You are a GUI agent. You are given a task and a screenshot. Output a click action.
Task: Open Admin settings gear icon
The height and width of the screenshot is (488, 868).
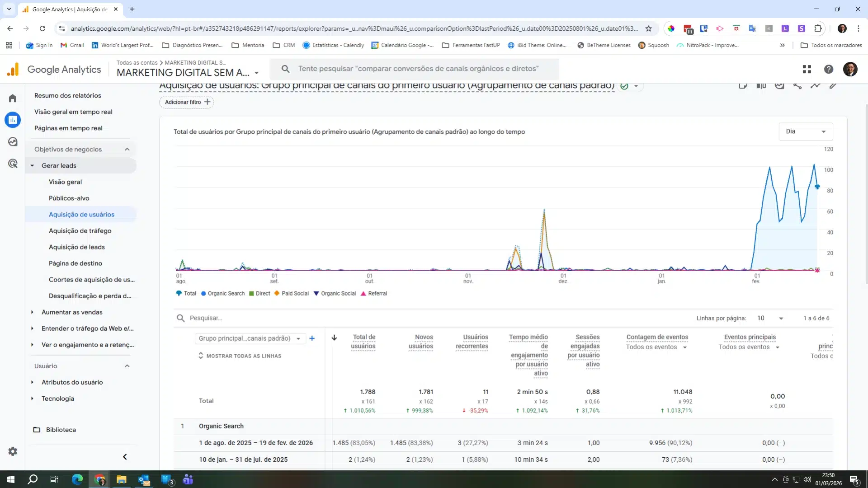pos(13,451)
